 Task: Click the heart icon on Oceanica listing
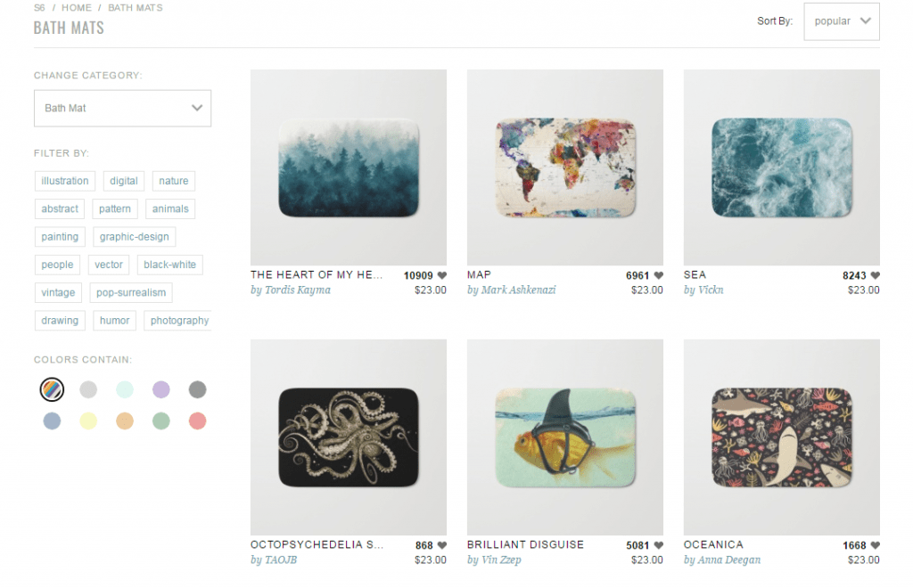coord(876,545)
